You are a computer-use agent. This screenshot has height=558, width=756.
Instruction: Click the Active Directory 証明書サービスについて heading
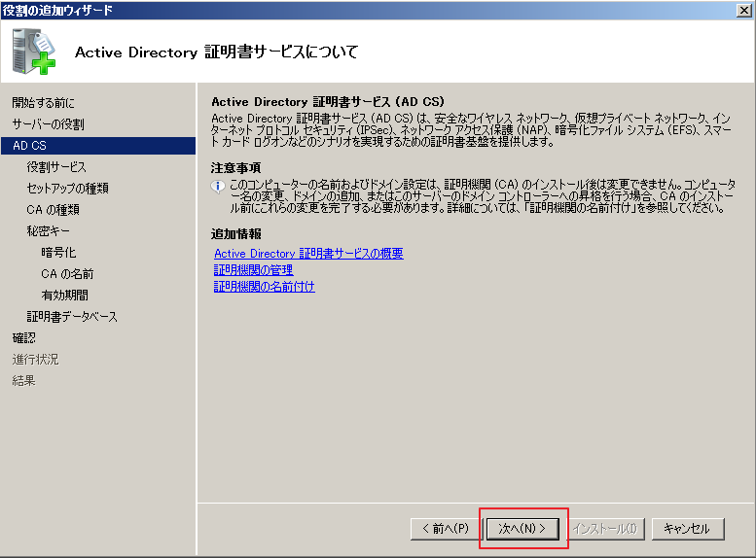(x=216, y=52)
